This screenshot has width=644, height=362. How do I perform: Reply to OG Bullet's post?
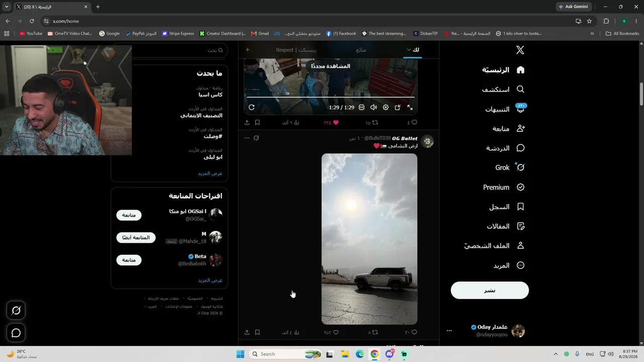[411, 332]
